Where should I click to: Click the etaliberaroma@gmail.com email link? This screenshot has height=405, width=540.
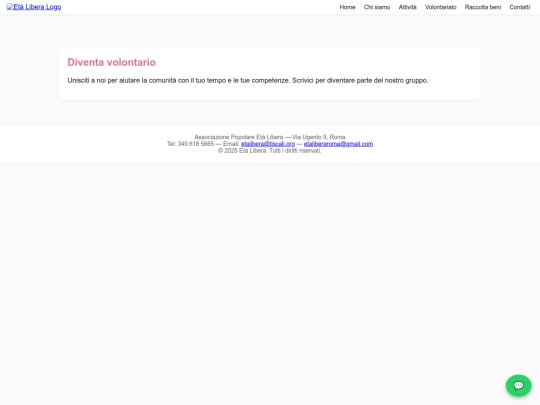(338, 144)
